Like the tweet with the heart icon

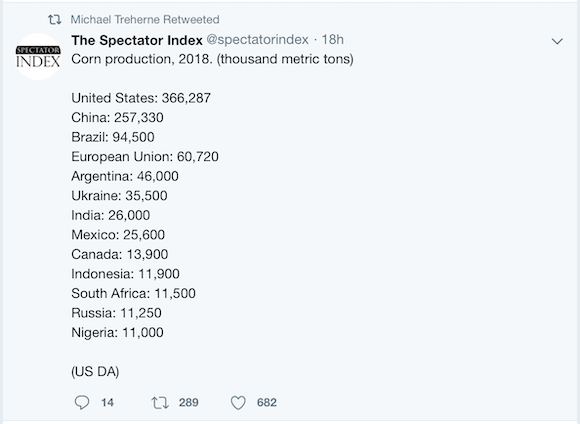click(238, 403)
